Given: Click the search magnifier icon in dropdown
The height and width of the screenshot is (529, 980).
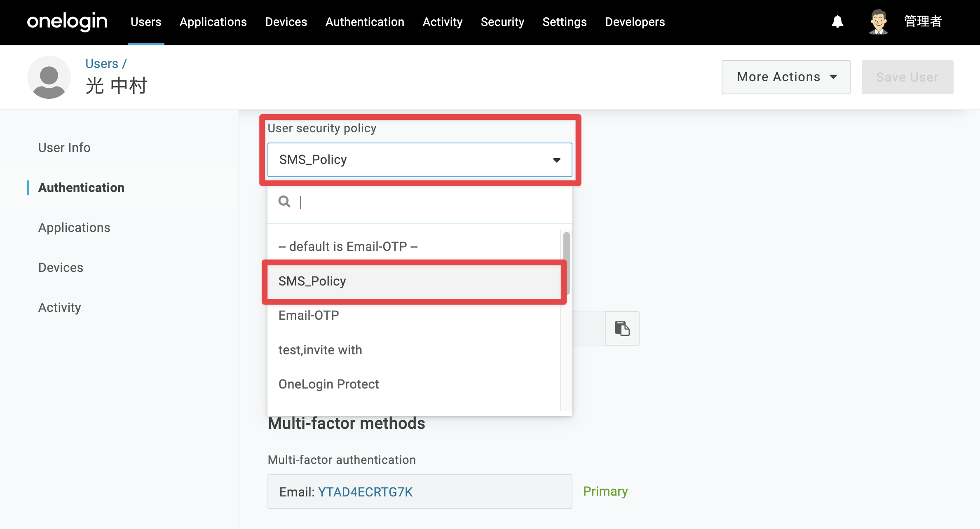Looking at the screenshot, I should pos(284,202).
